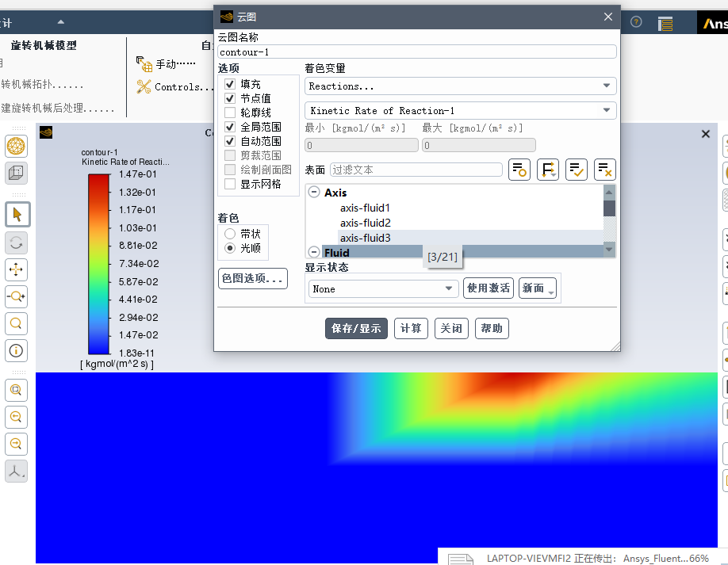Toggle the 填充 (Filled) checkbox
Image resolution: width=728 pixels, height=565 pixels.
230,84
